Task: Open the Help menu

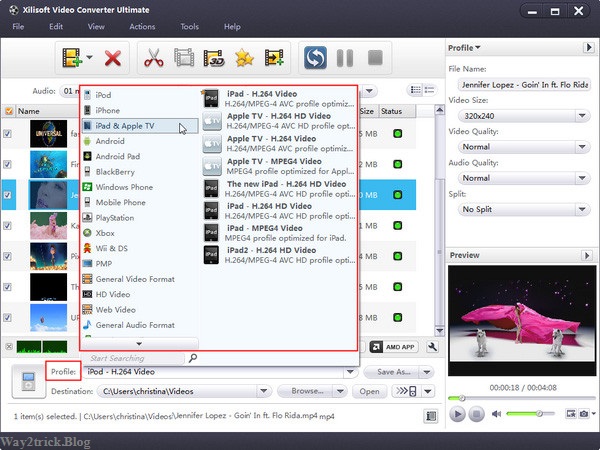Action: pyautogui.click(x=232, y=26)
